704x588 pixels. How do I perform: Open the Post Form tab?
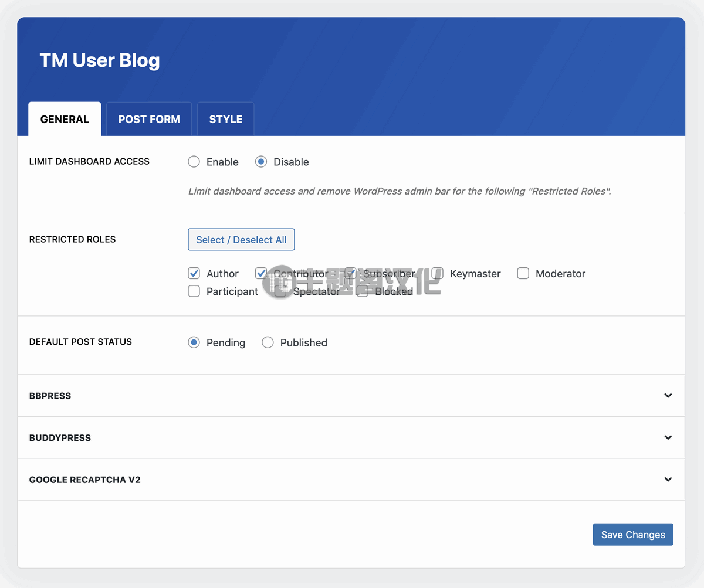[x=149, y=119]
